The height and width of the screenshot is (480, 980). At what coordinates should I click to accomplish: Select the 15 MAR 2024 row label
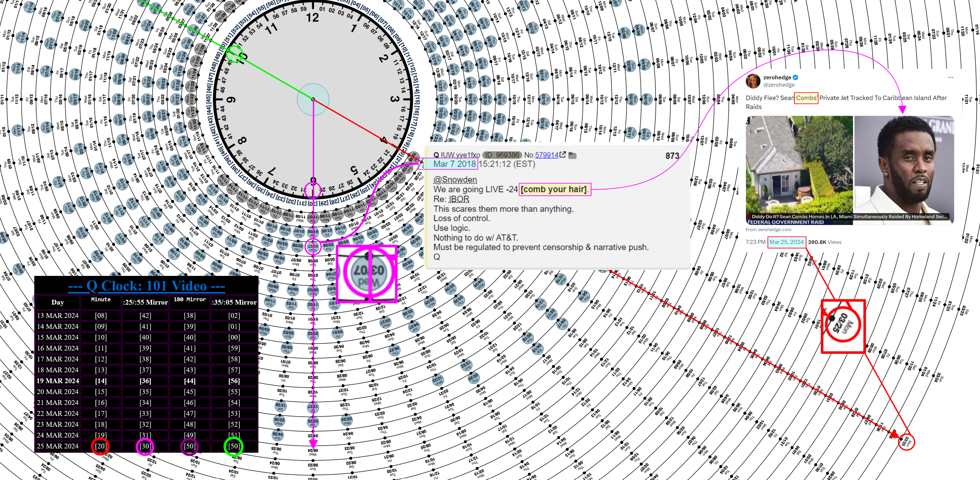coord(58,337)
